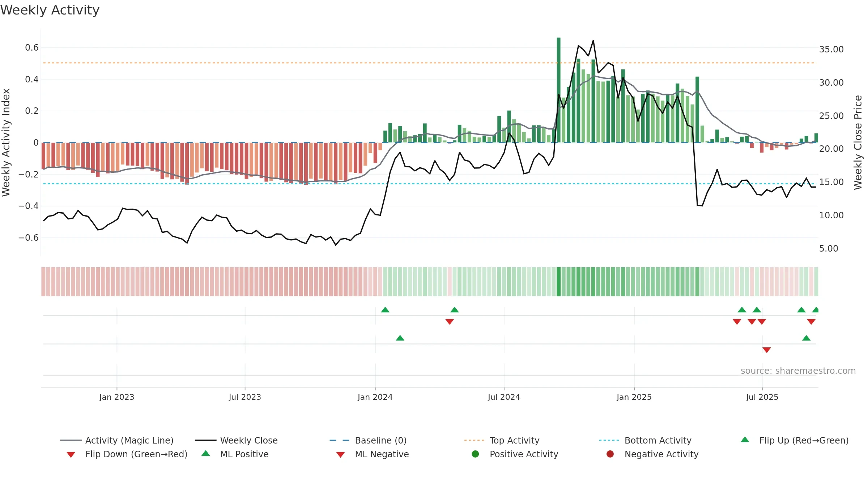Toggle the Weekly Close legend entry
The height and width of the screenshot is (488, 868).
tap(236, 440)
